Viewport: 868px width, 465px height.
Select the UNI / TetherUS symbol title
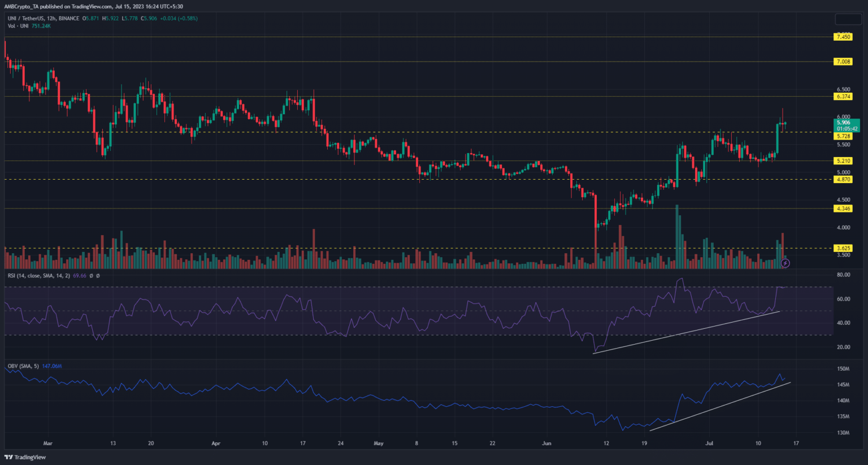click(26, 19)
